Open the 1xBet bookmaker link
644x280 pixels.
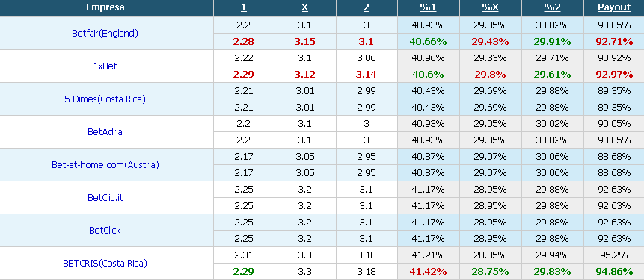[105, 66]
